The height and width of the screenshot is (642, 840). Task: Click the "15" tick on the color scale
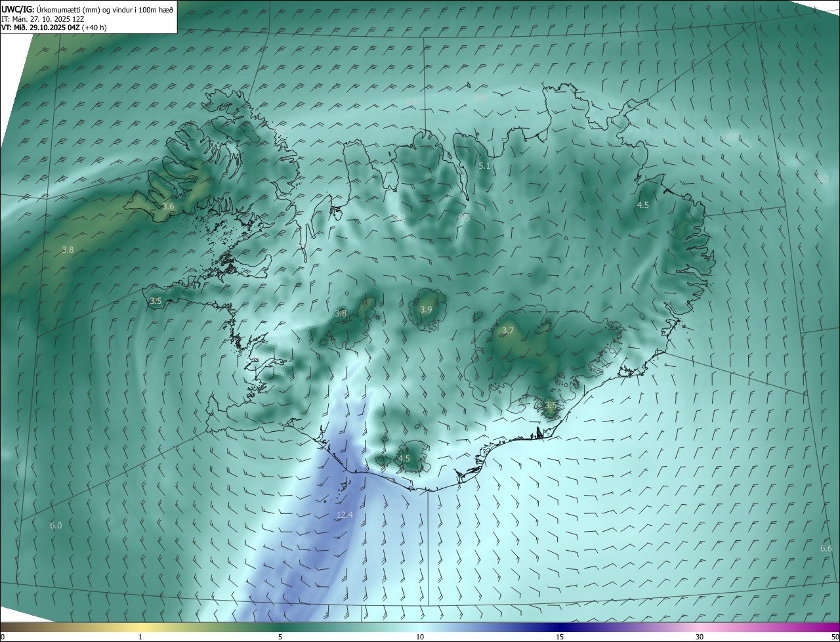point(560,637)
